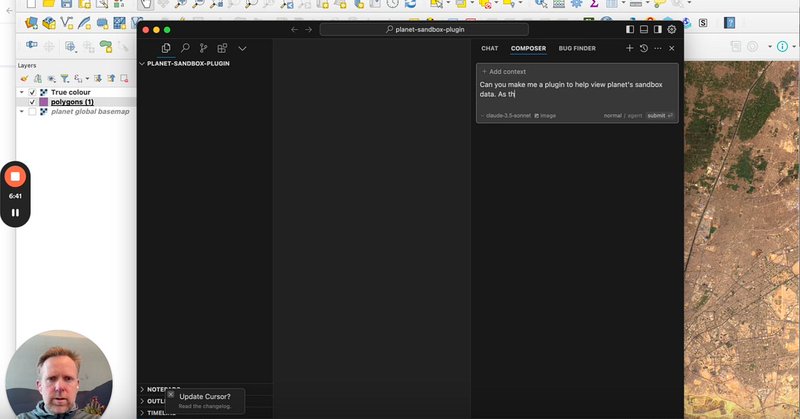The image size is (800, 419).
Task: Open the BUG FINDER tab
Action: (577, 48)
